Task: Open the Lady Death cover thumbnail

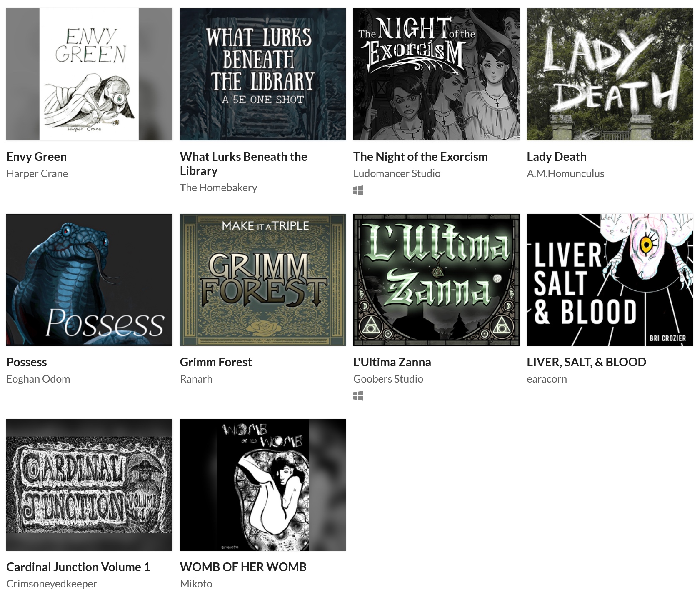Action: (610, 74)
